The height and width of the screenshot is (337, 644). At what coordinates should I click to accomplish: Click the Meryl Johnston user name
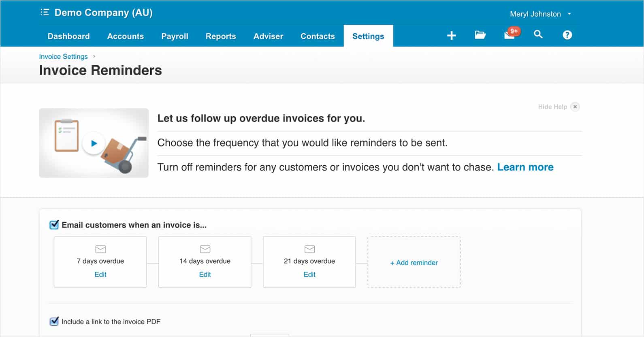point(535,14)
